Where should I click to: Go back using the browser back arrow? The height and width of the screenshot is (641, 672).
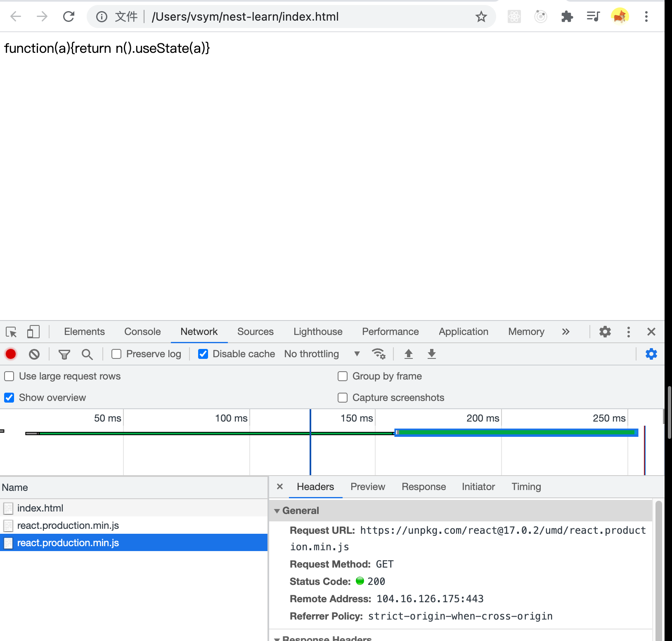point(16,16)
